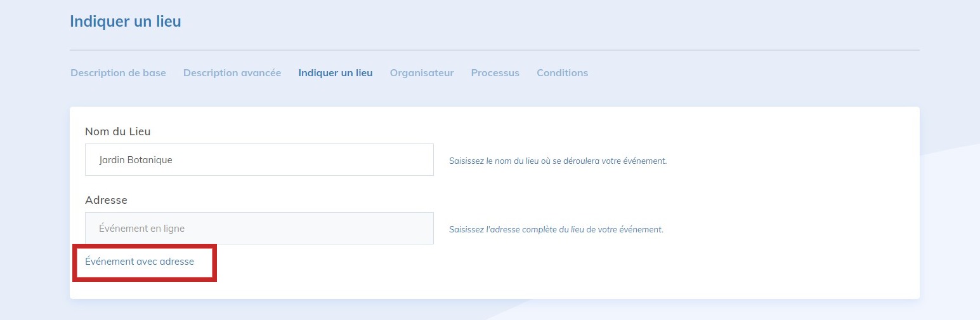Jump to the Conditions tab
This screenshot has height=320, width=980.
[x=562, y=73]
